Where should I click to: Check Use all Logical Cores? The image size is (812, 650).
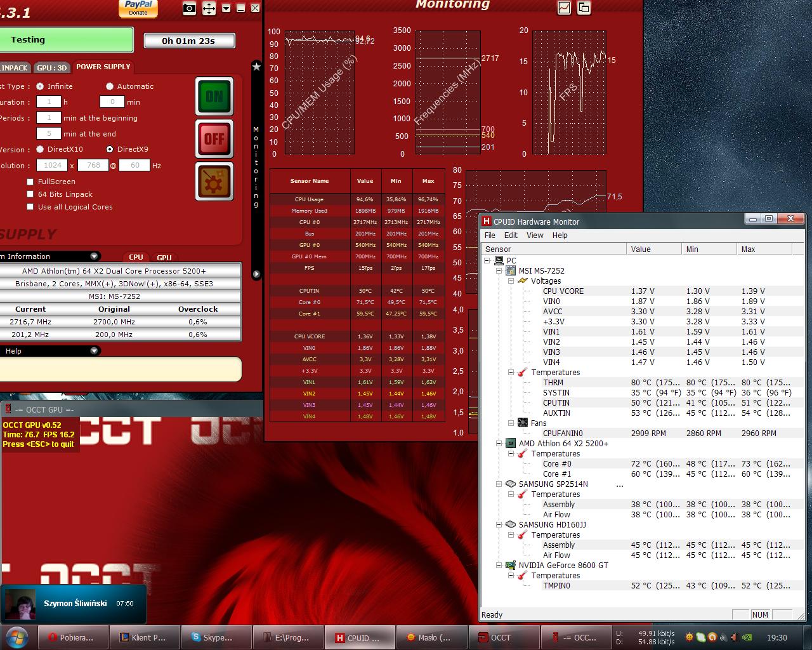point(30,207)
